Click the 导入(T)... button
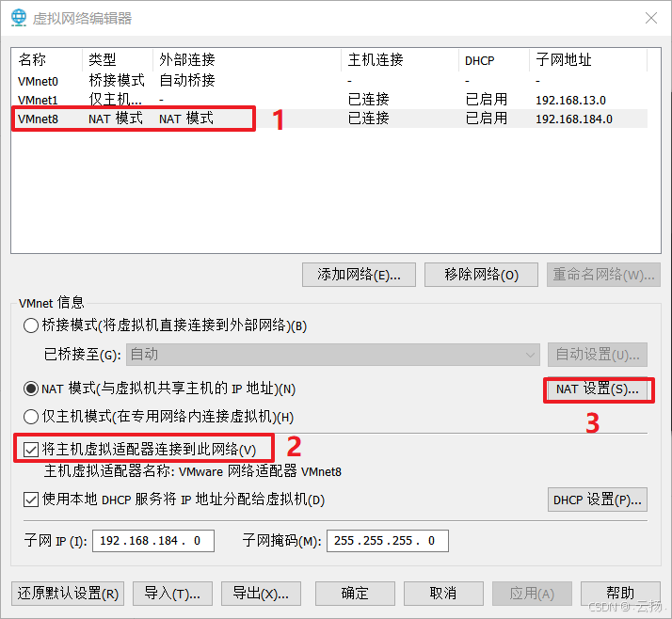This screenshot has width=672, height=619. click(x=172, y=594)
